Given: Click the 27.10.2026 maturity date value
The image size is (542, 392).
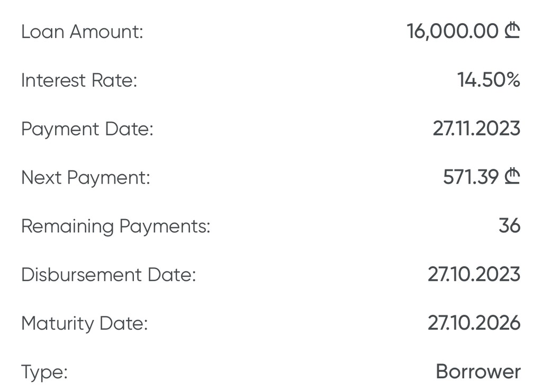Looking at the screenshot, I should 474,323.
